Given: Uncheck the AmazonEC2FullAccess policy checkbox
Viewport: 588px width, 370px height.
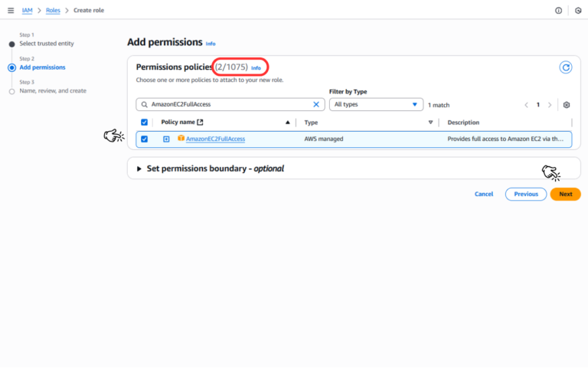Looking at the screenshot, I should (x=145, y=139).
